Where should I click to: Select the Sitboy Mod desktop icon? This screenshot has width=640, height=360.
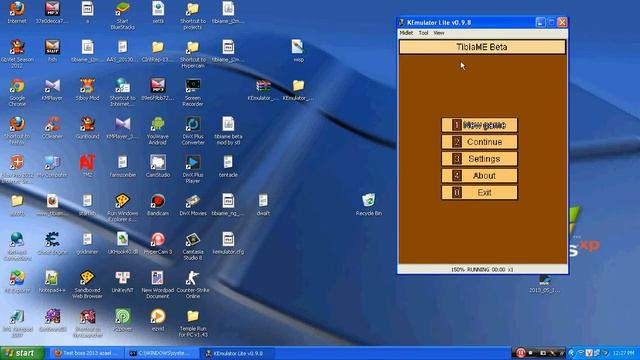coord(87,89)
